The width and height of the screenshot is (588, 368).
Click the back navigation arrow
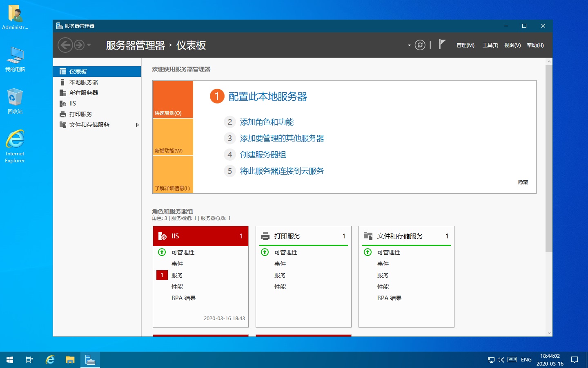point(65,45)
